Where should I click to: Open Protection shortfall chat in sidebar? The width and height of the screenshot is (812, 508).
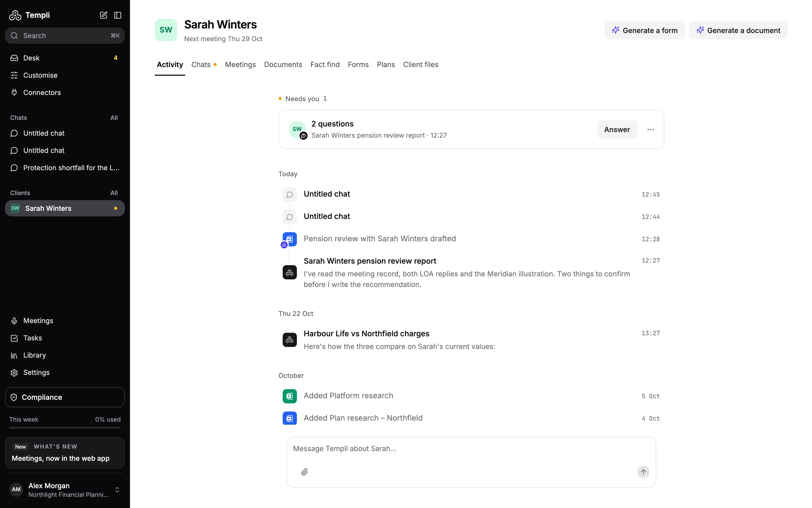pyautogui.click(x=65, y=168)
